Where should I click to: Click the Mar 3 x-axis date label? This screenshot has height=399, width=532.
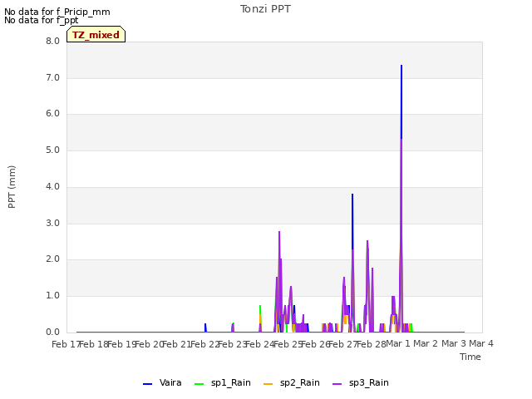click(454, 343)
